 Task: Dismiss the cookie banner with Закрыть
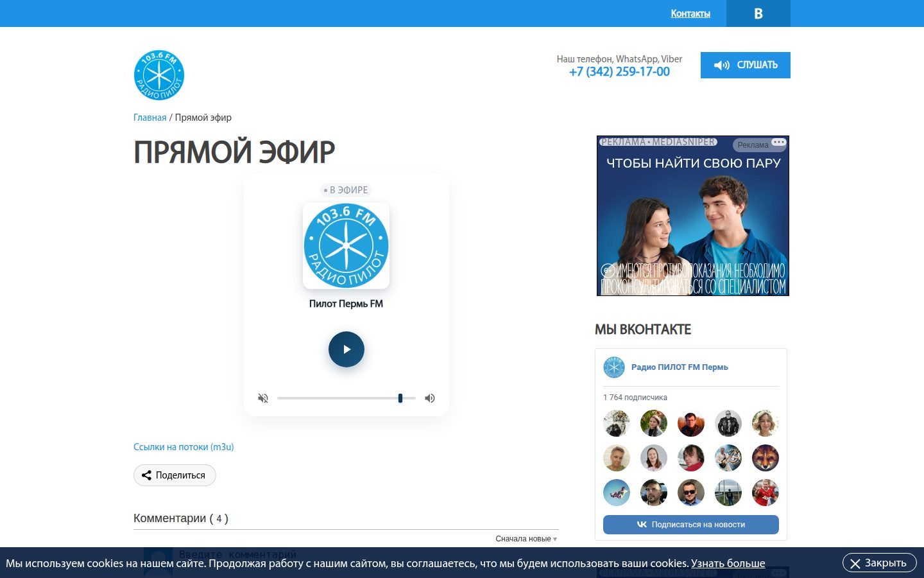tap(879, 563)
